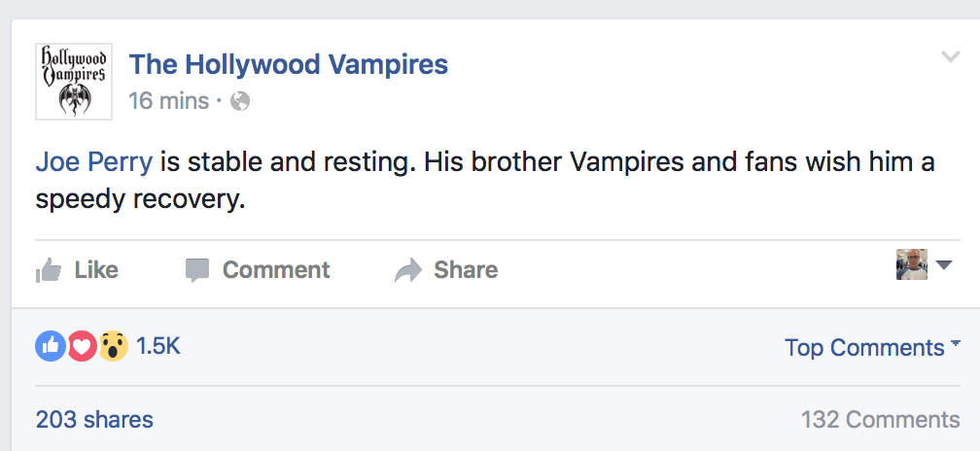Click the blue Like reaction icon

50,346
